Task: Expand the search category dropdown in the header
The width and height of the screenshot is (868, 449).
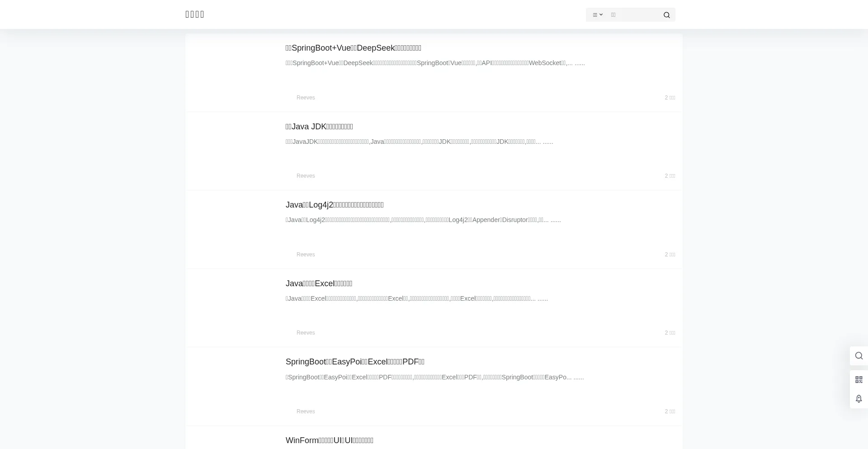Action: pos(598,15)
